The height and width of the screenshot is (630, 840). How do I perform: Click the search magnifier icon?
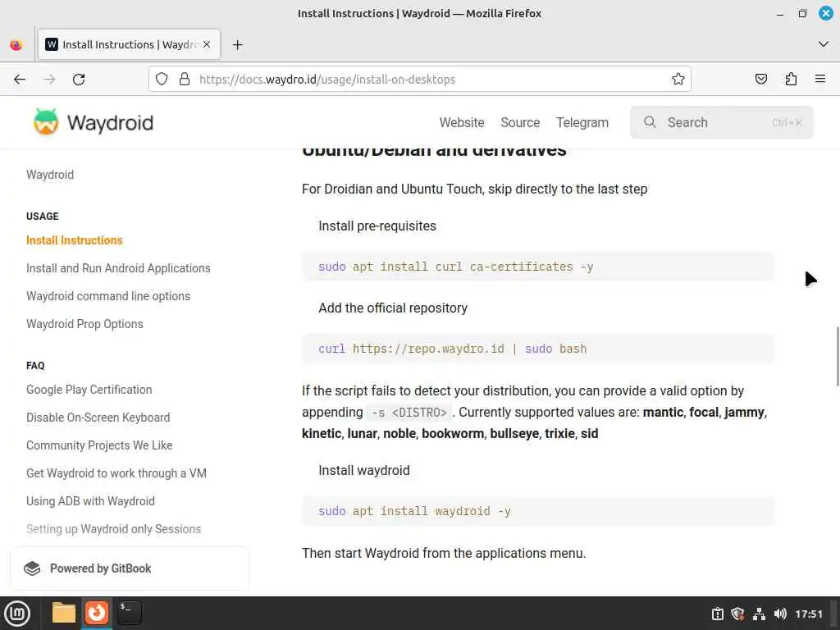(650, 122)
